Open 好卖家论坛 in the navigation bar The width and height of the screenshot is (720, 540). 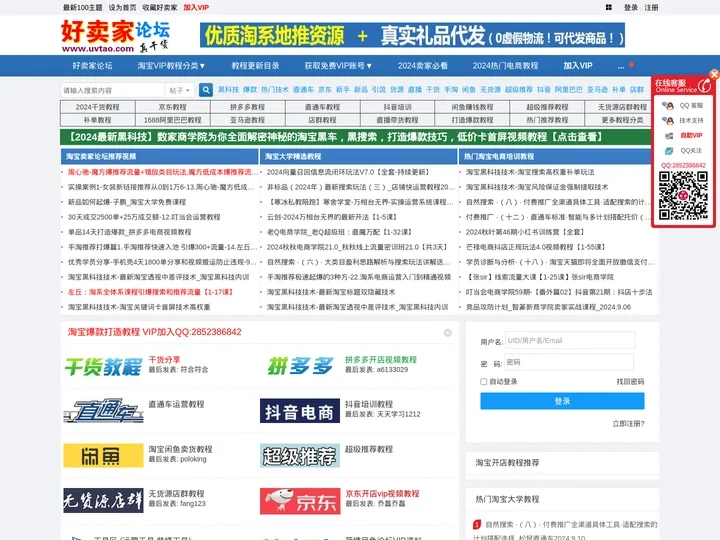[92, 66]
